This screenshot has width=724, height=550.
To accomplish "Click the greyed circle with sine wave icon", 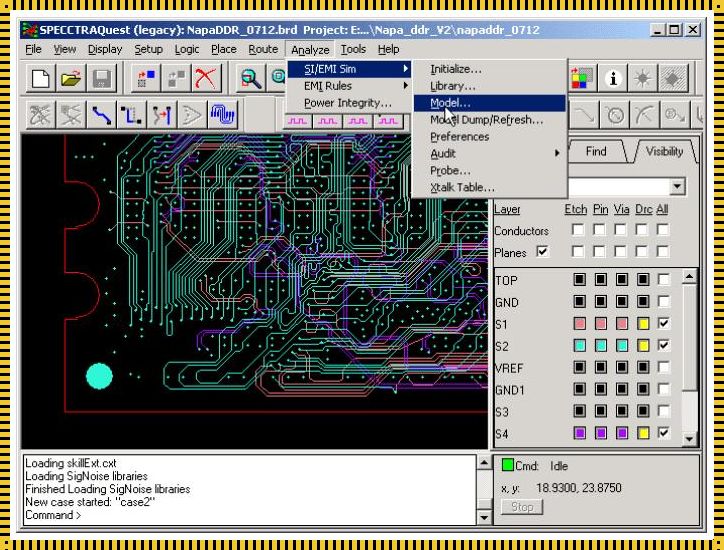I will (615, 115).
